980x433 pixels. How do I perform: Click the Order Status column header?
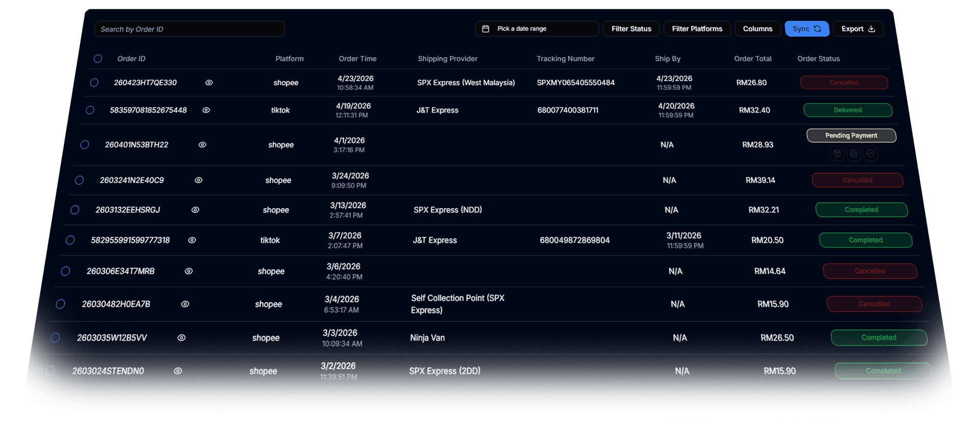click(x=818, y=59)
